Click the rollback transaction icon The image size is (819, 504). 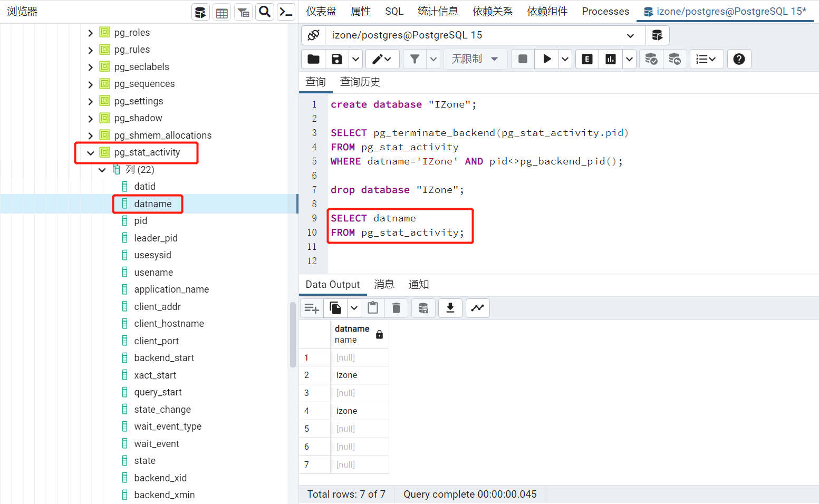(675, 59)
